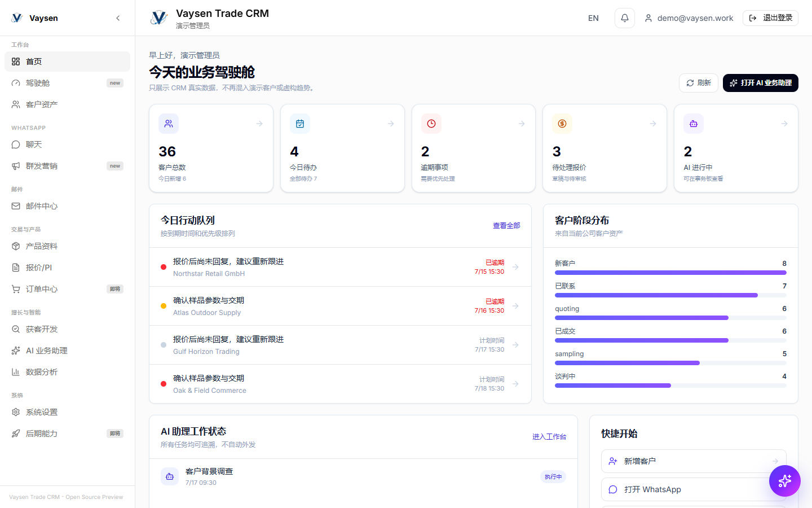Viewport: 812px width, 508px height.
Task: Click the floating purple AI assistant button
Action: (x=785, y=481)
